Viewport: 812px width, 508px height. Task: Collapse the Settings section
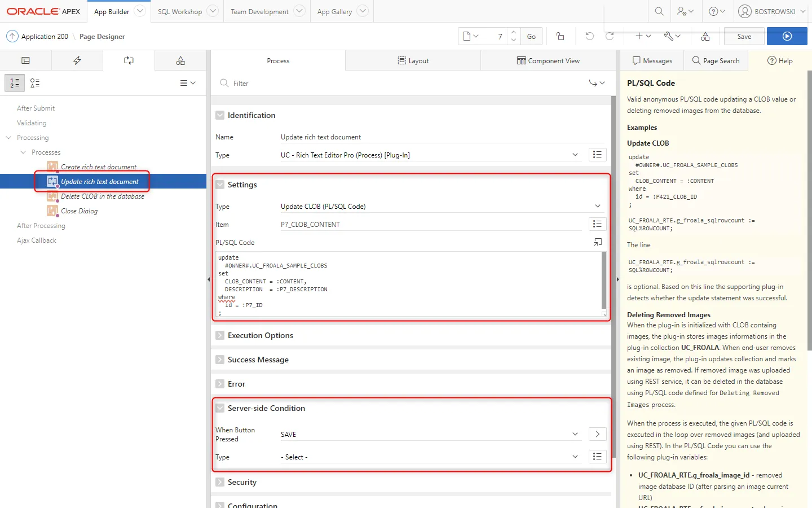pos(220,185)
